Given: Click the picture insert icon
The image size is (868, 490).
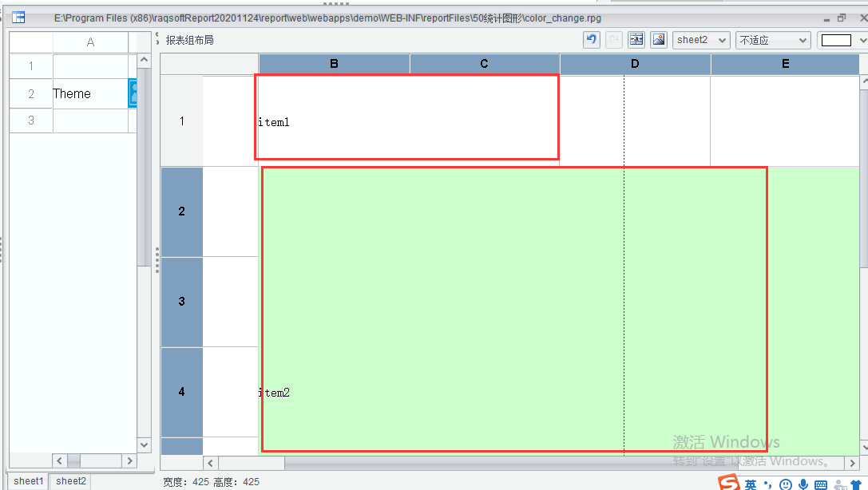Looking at the screenshot, I should [659, 40].
